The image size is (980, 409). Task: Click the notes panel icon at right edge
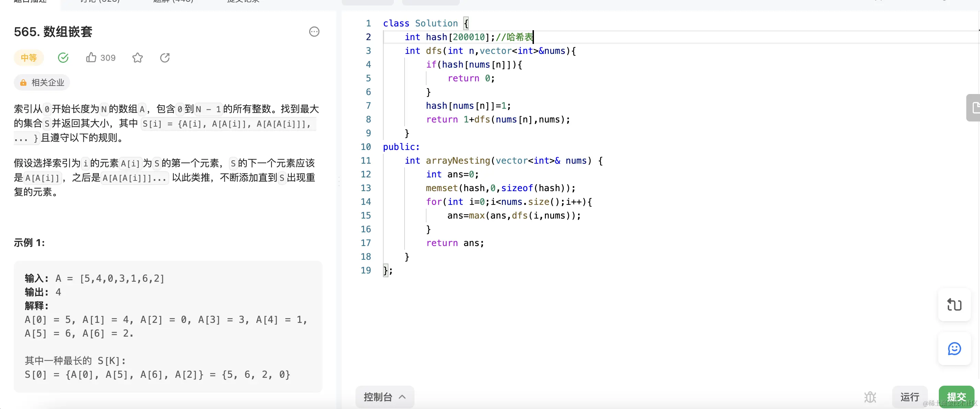point(975,108)
